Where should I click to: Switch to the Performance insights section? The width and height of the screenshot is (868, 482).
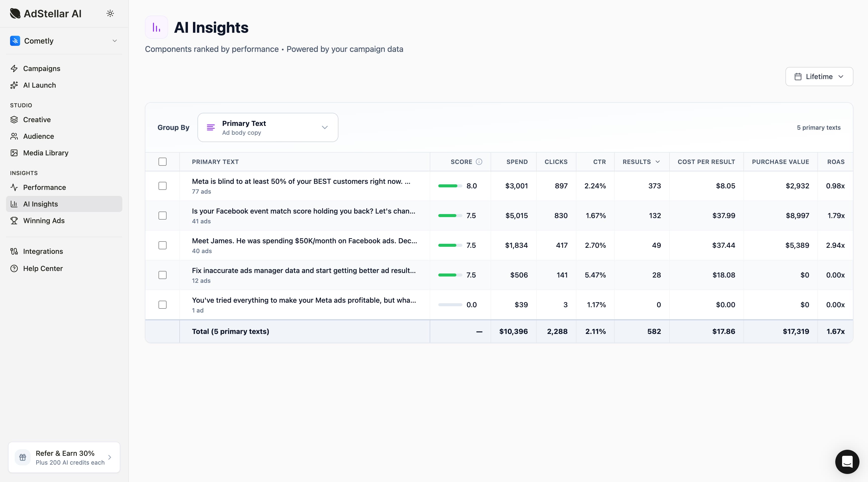(x=44, y=187)
